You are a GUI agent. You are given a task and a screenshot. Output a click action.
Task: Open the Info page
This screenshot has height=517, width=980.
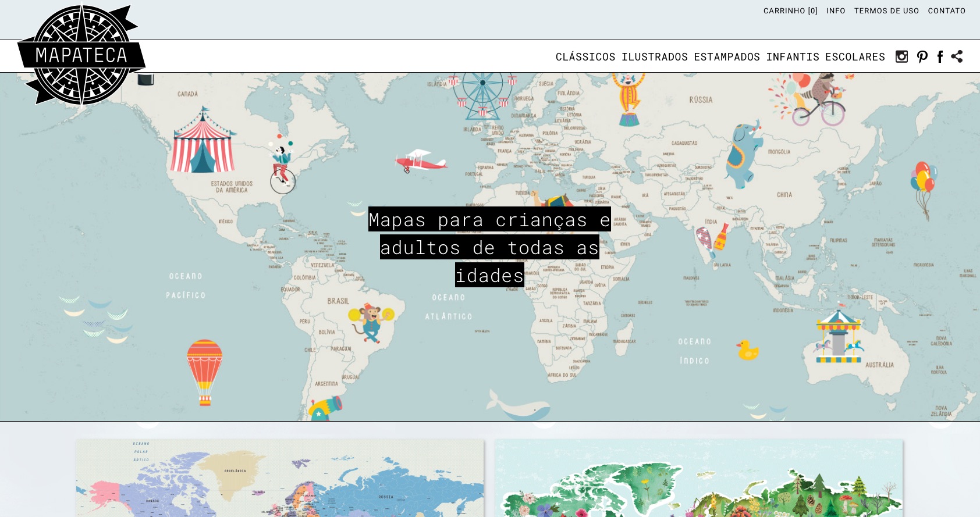coord(836,11)
